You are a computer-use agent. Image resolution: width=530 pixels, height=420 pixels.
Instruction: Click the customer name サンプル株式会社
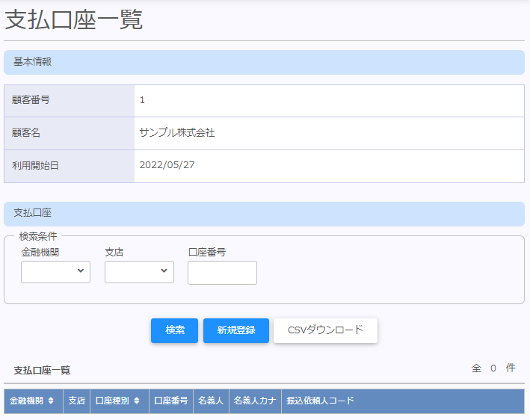coord(177,133)
